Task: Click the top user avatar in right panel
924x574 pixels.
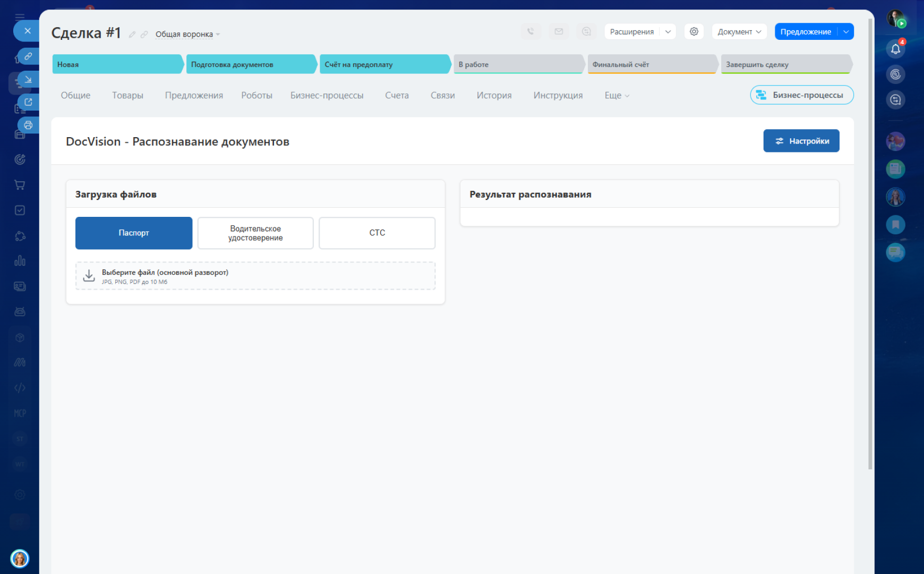Action: (x=895, y=19)
